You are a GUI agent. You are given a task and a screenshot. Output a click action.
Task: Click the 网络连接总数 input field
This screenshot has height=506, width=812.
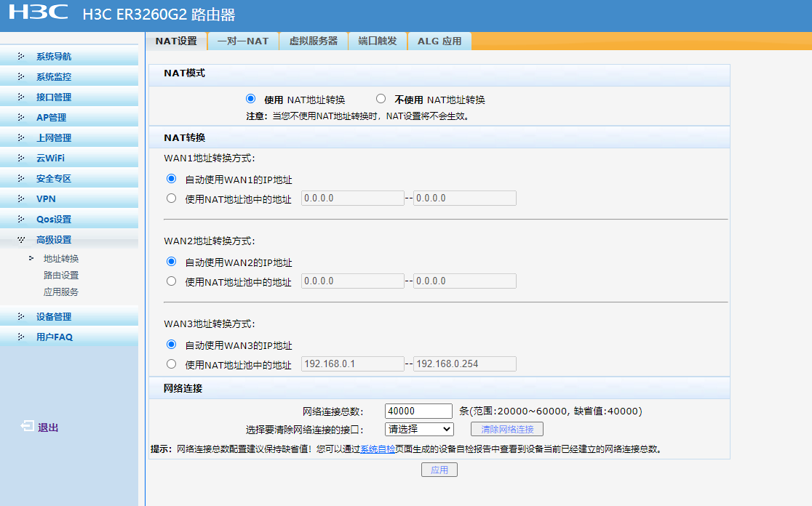(x=419, y=411)
